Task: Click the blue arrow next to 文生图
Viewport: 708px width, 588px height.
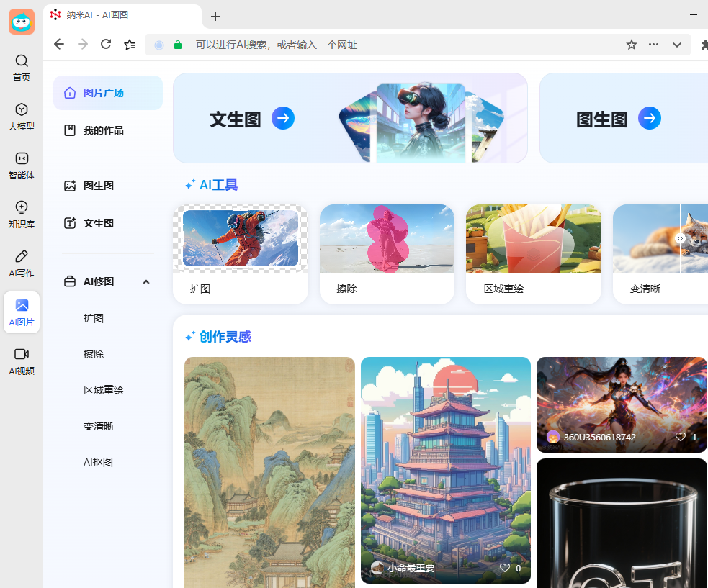Action: tap(283, 118)
